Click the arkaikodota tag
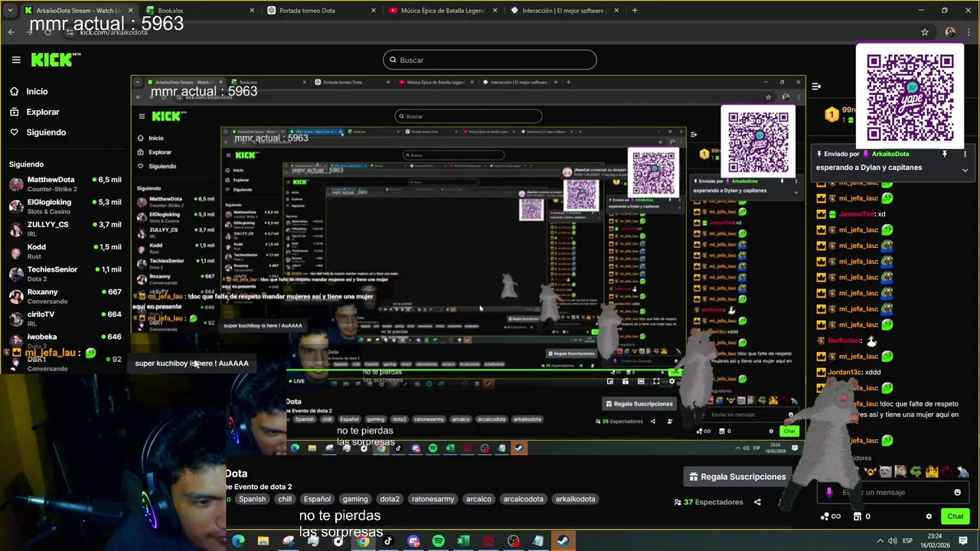Viewport: 980px width, 551px height. (x=575, y=499)
